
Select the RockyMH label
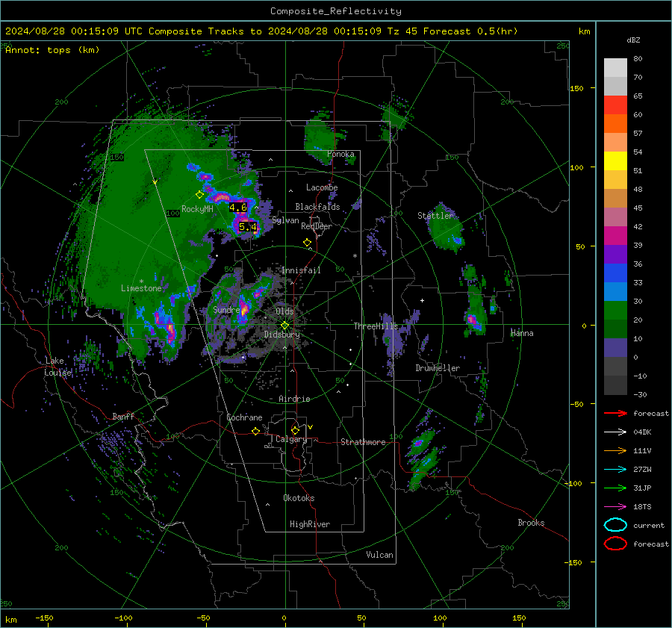pos(197,209)
